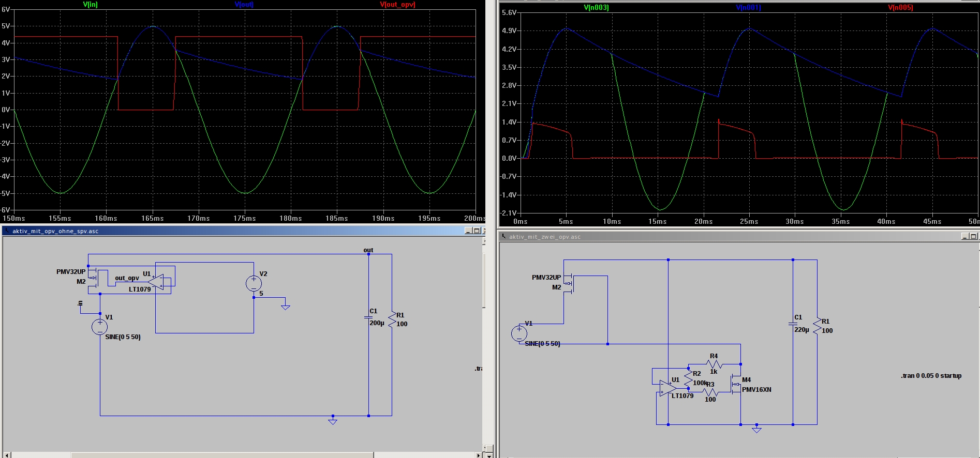Click the V2 value '5' label
The width and height of the screenshot is (980, 458).
pos(261,294)
